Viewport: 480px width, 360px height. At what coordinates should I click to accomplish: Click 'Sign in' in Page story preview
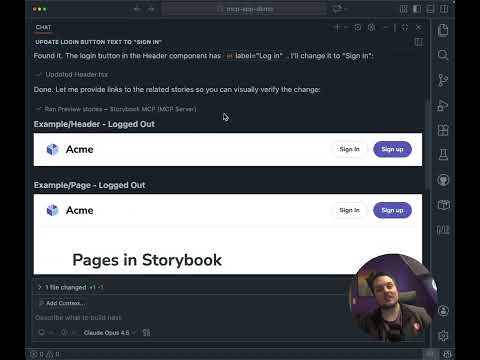[349, 210]
